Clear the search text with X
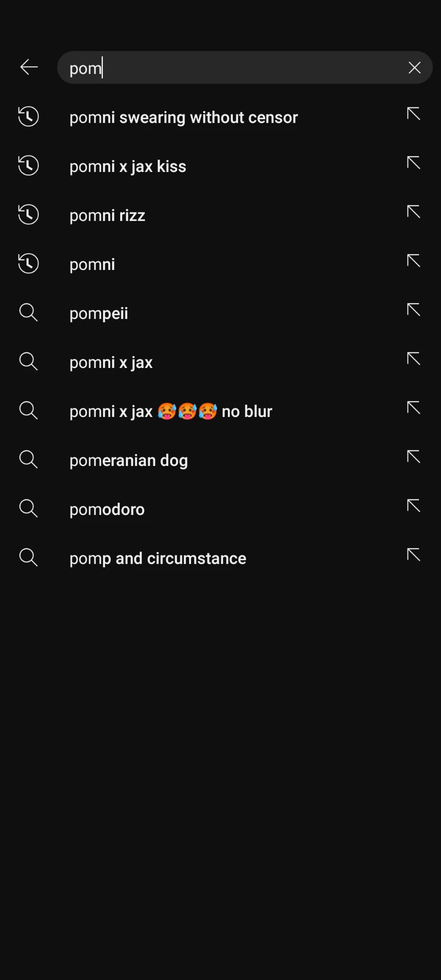Image resolution: width=441 pixels, height=980 pixels. pos(414,68)
